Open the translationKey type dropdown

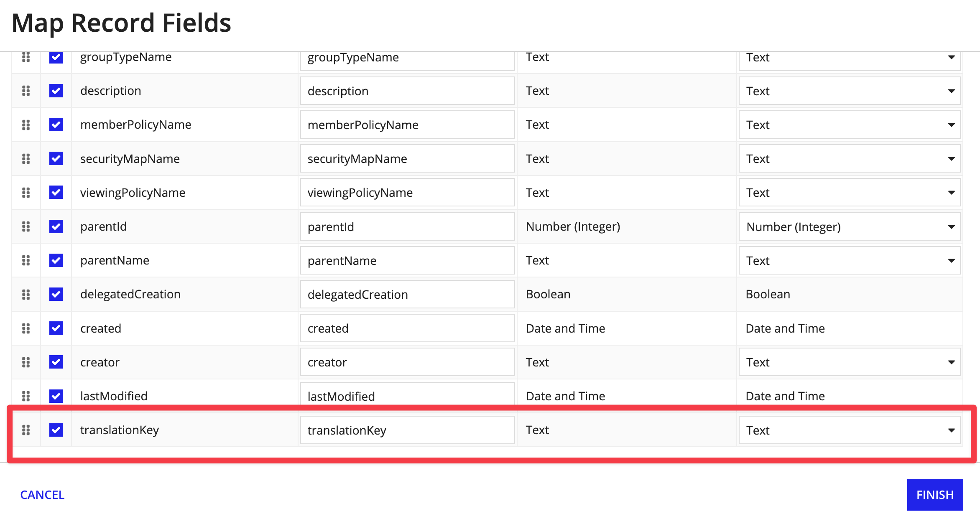(849, 430)
